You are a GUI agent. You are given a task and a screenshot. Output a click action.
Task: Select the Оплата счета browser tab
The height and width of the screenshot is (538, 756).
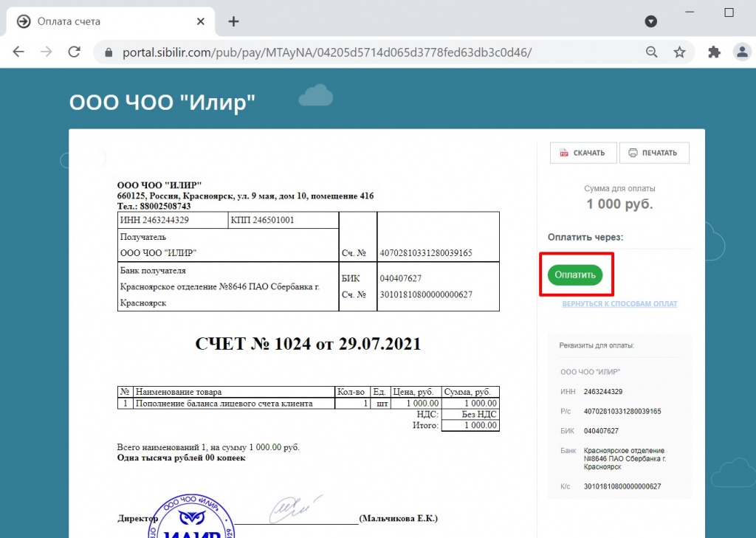111,21
